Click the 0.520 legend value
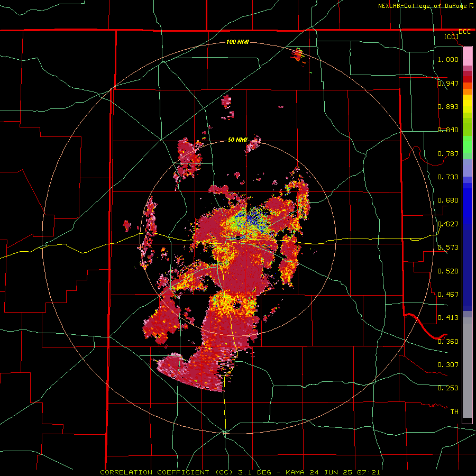 [x=448, y=271]
